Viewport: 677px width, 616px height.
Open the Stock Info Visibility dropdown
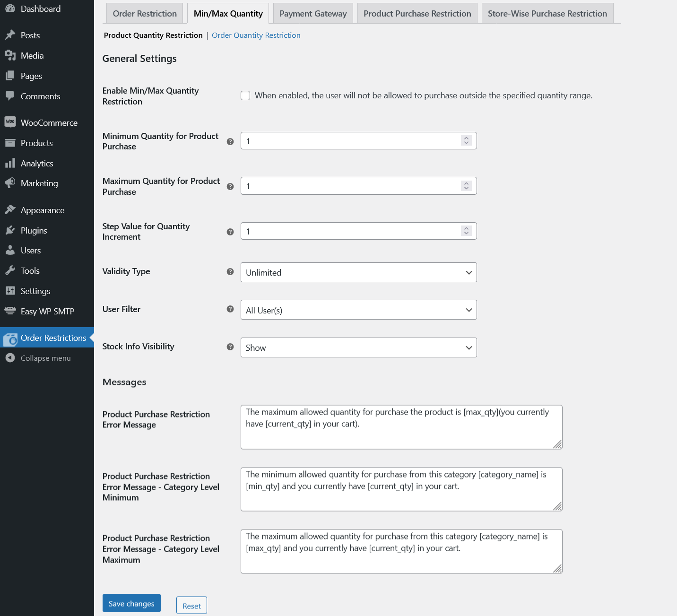(358, 347)
